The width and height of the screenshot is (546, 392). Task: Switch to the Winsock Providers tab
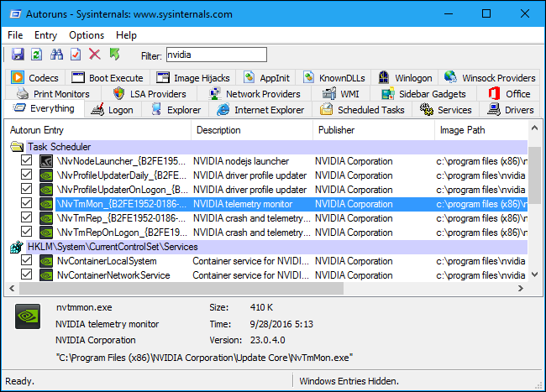[489, 78]
